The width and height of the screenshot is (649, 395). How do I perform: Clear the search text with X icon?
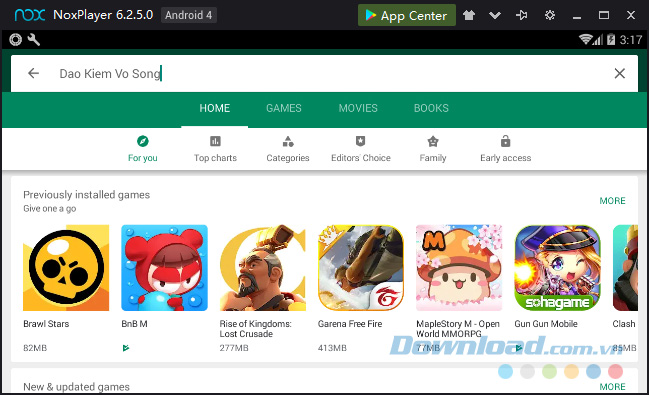click(620, 73)
